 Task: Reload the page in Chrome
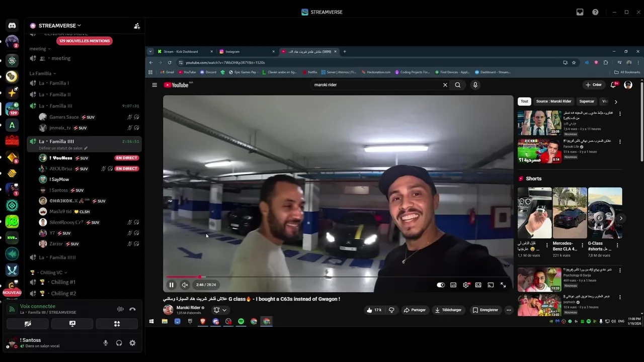tap(170, 63)
